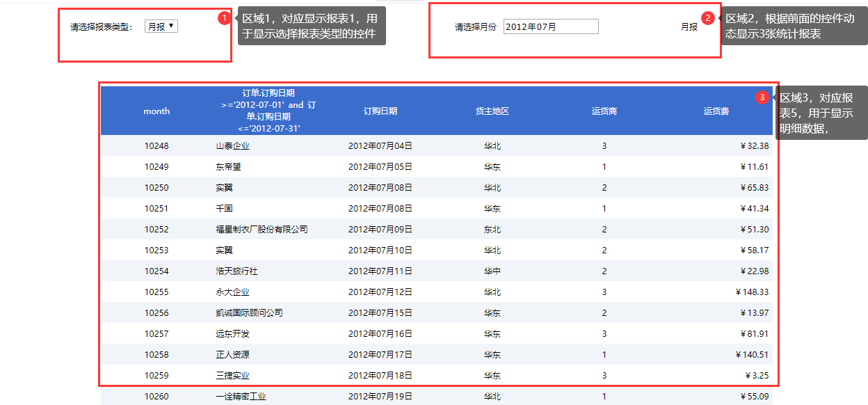The width and height of the screenshot is (868, 405).
Task: Click the red number 1 annotation badge
Action: (224, 18)
